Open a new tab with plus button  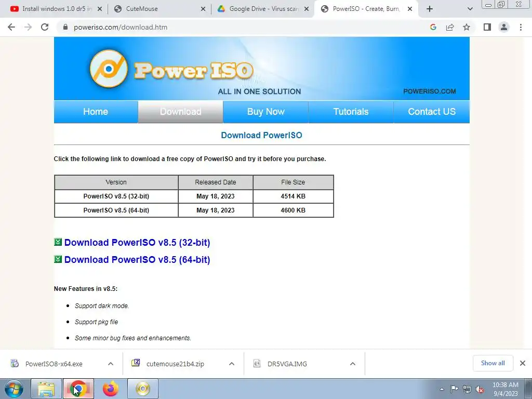pyautogui.click(x=430, y=9)
